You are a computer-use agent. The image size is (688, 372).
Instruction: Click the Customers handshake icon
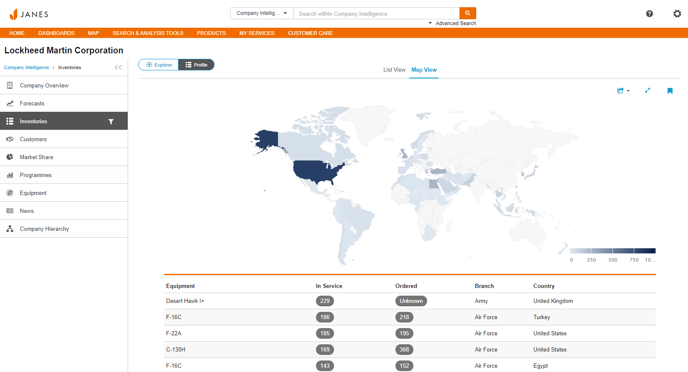[10, 139]
